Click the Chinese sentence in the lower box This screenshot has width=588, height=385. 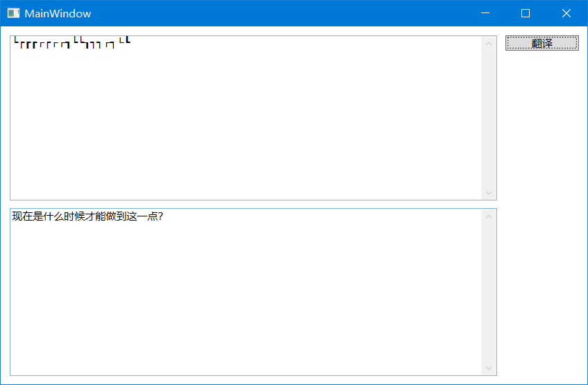[x=87, y=216]
